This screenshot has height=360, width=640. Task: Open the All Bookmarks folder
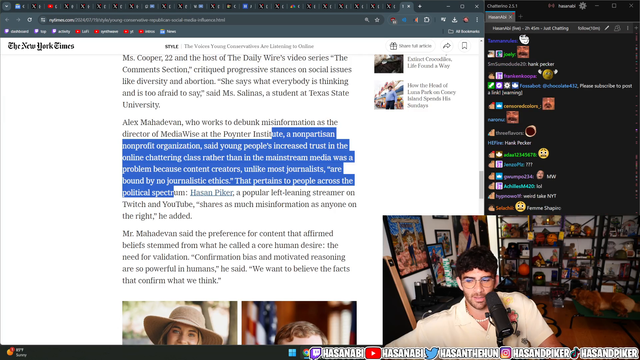[x=464, y=31]
